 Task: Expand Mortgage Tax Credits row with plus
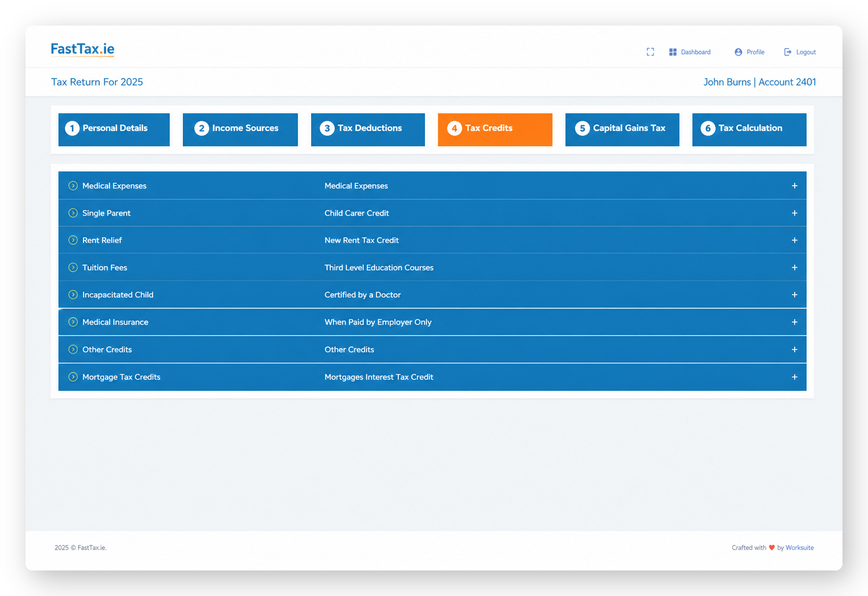(794, 377)
